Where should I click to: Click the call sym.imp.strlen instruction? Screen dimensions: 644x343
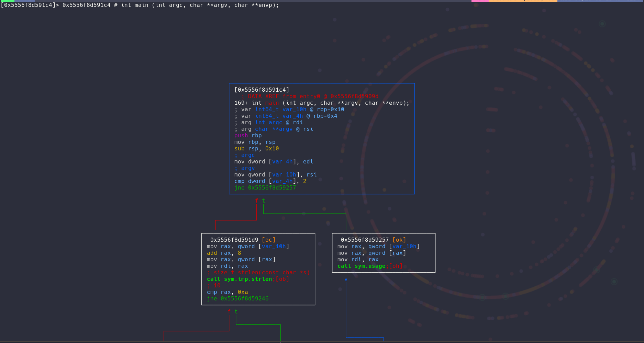239,279
